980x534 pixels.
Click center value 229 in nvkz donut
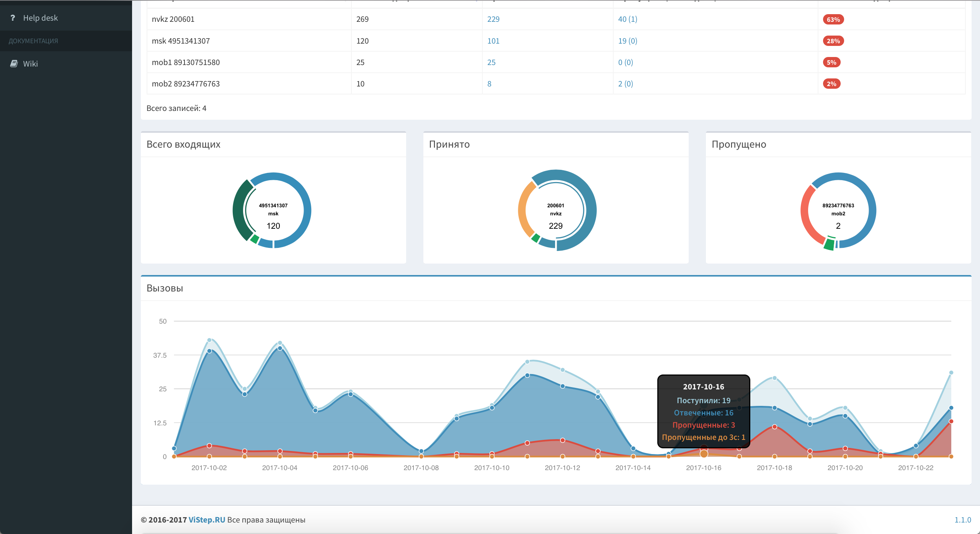[x=555, y=226]
